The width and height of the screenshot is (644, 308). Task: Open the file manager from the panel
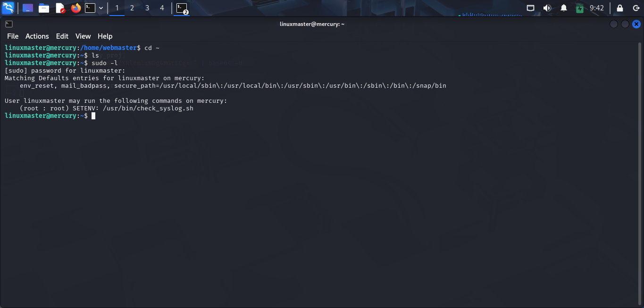point(44,8)
